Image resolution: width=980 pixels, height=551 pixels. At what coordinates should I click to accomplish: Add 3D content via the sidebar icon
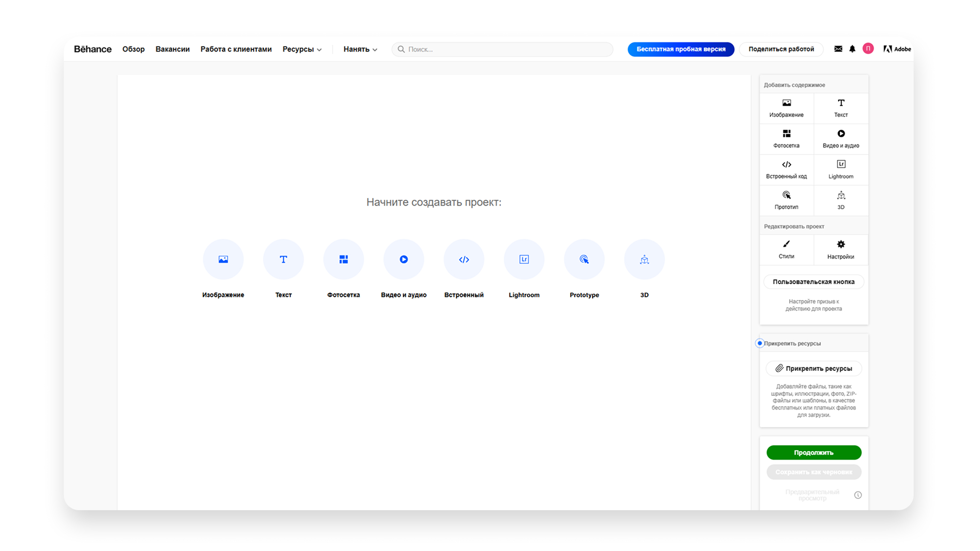point(841,200)
